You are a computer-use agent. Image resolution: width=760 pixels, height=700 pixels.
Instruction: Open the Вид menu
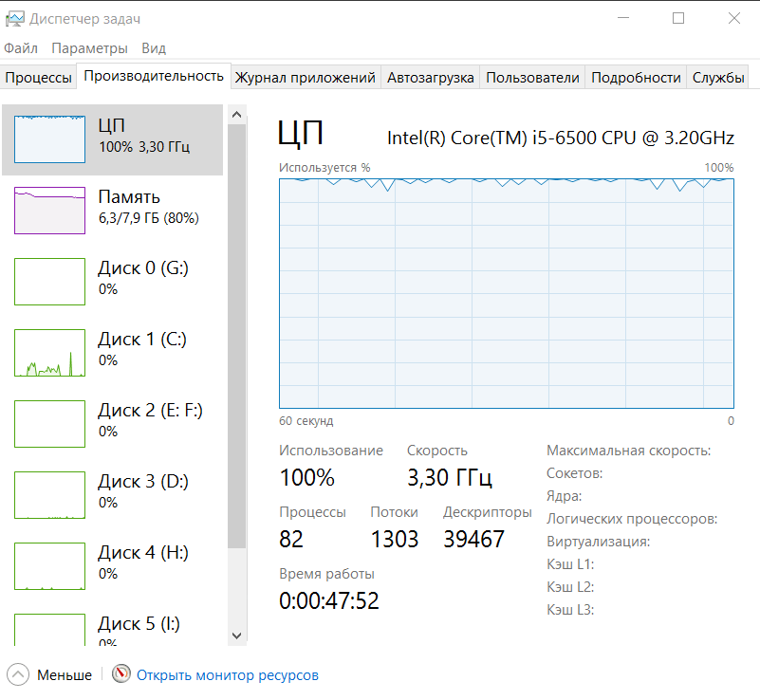154,48
